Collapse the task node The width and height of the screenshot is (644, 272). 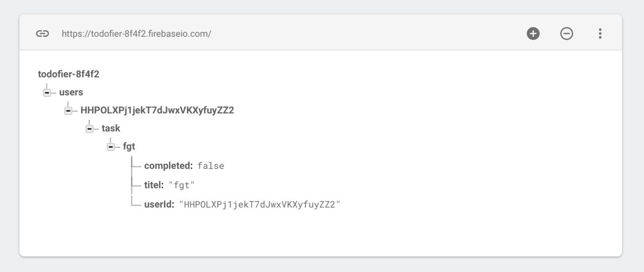pyautogui.click(x=89, y=129)
